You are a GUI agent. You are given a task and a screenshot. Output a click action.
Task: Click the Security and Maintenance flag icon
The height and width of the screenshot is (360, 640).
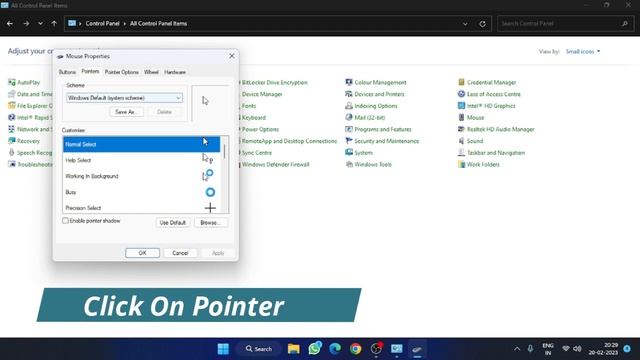coord(349,141)
